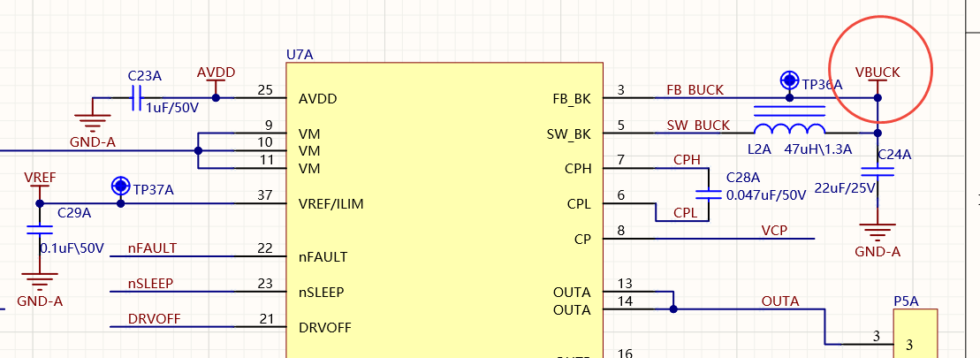Select the C23A capacitor symbol
Screen dimensions: 980x358
tap(137, 98)
